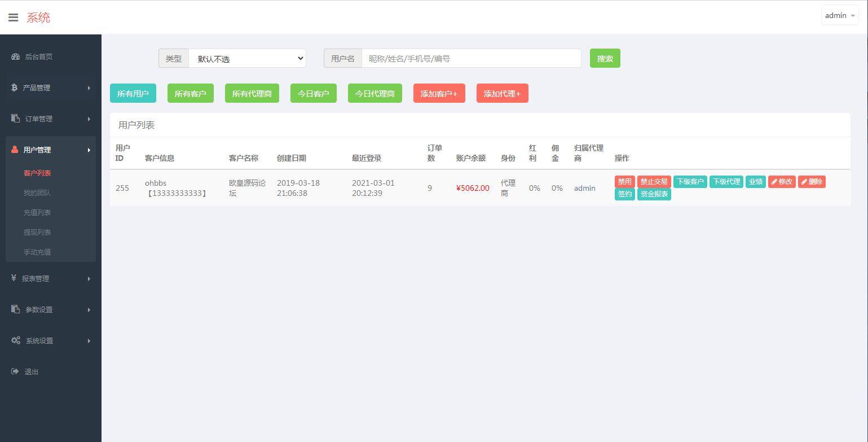Click 禁用 button for user ohbbs
This screenshot has height=442, width=868.
(x=624, y=182)
